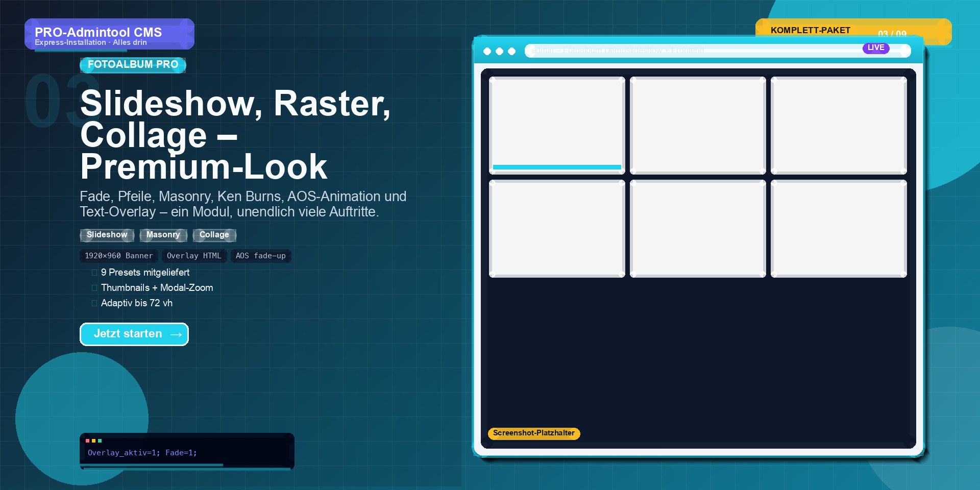Click the cyan progress bar in first thumbnail
The image size is (980, 490).
(557, 167)
